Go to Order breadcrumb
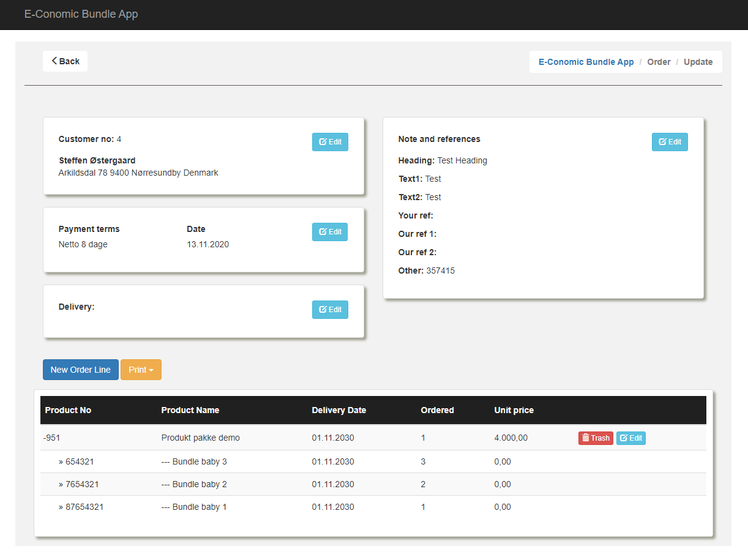 (x=659, y=62)
